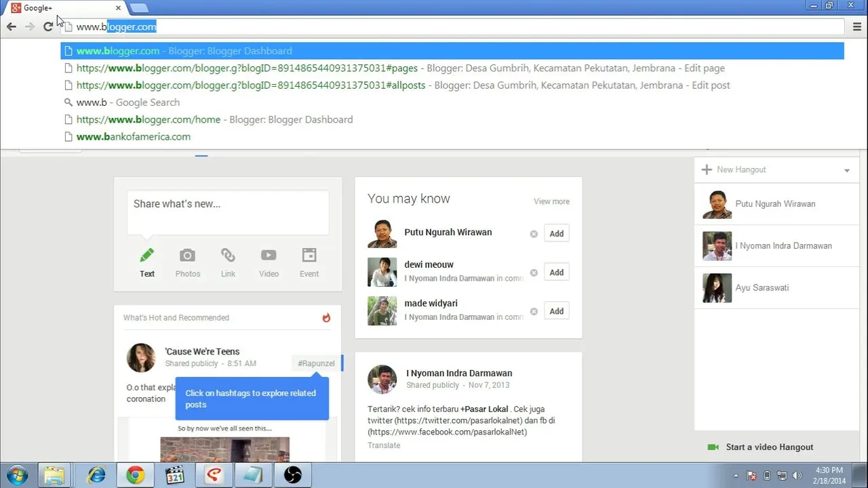
Task: Click 'View more' in You may know
Action: tap(551, 201)
